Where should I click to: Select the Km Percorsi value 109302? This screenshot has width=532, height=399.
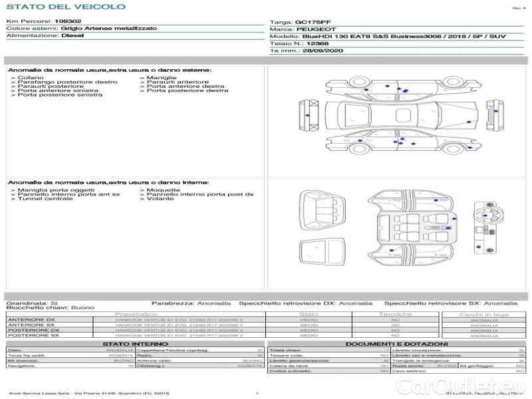tap(68, 21)
